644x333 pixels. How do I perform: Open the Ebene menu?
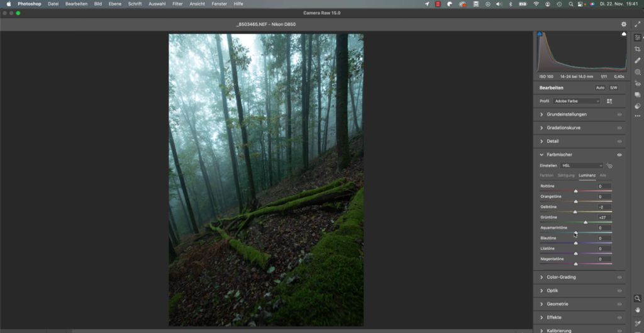115,4
